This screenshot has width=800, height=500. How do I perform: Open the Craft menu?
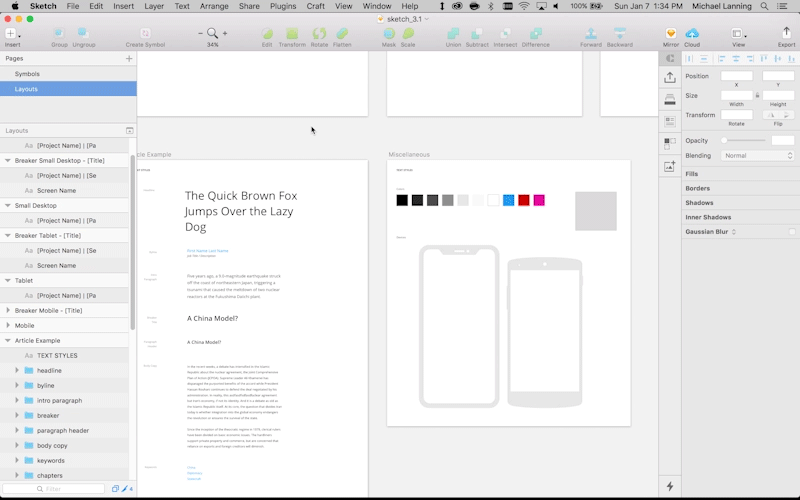click(315, 6)
